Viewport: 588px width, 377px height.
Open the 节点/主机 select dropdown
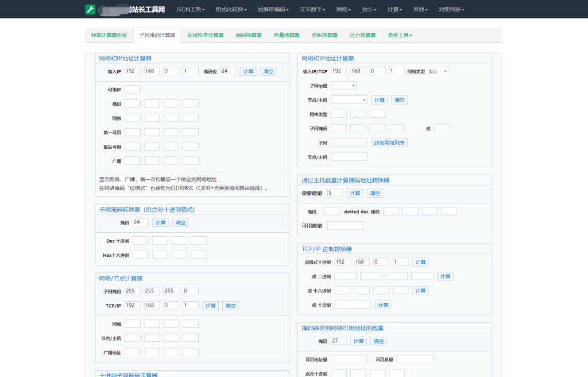(x=349, y=100)
